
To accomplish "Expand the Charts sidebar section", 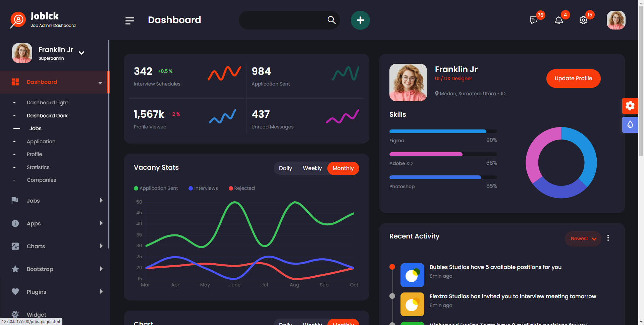I will pos(101,246).
